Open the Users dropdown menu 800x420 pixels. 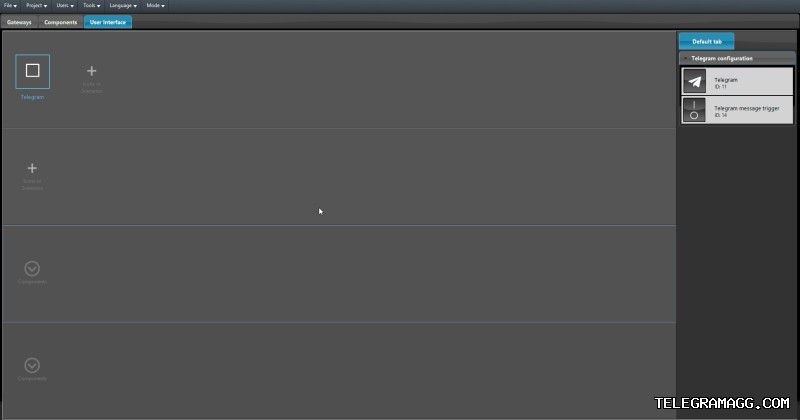coord(65,6)
